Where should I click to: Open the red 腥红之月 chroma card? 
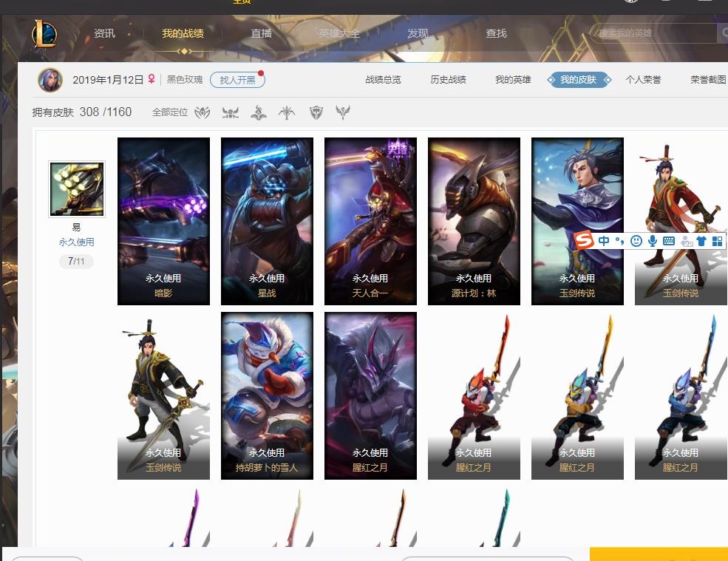474,395
